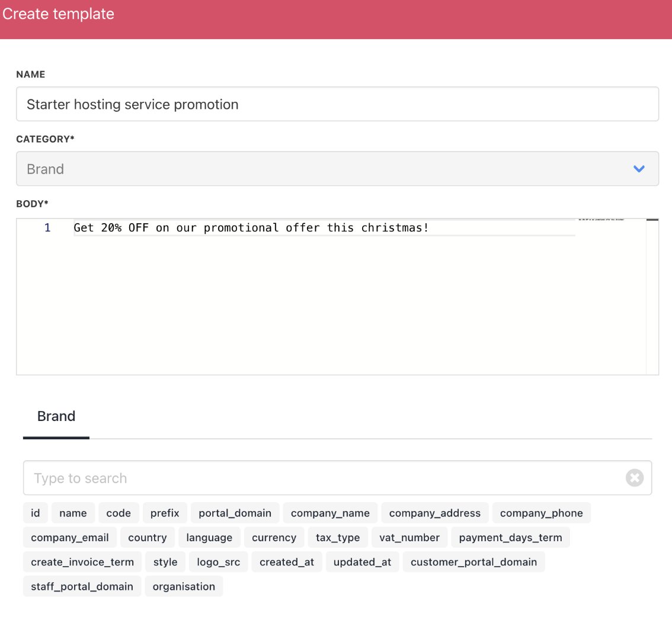Image resolution: width=672 pixels, height=617 pixels.
Task: Insert the create_invoice_term variable tag
Action: tap(82, 562)
